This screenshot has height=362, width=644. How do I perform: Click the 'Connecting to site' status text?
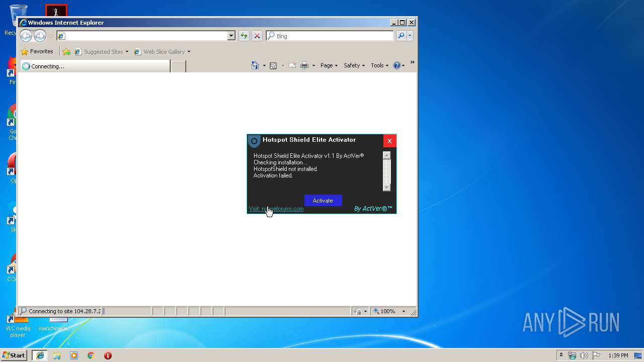tap(64, 311)
